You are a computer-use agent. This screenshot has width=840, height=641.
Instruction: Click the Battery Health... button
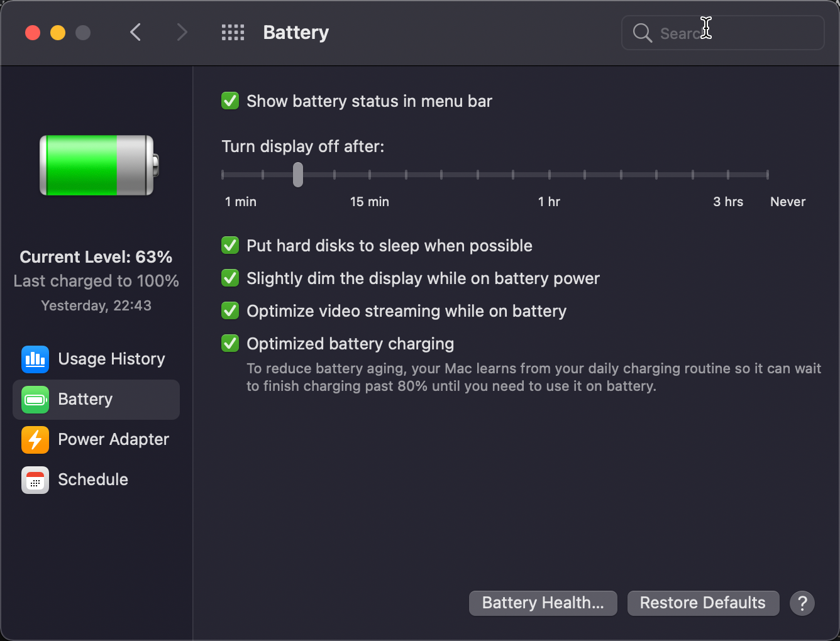click(543, 603)
